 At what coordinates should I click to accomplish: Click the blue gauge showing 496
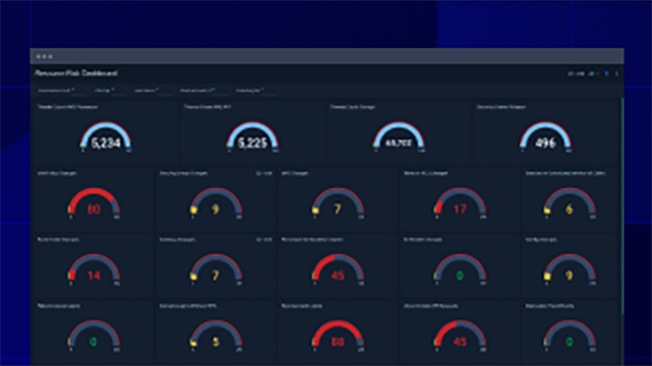(545, 137)
